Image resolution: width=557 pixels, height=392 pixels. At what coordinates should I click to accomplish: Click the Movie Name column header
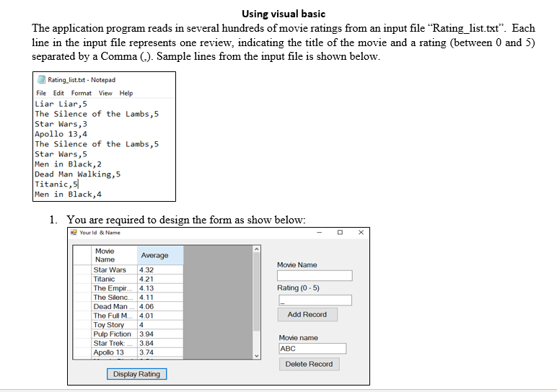pyautogui.click(x=114, y=255)
